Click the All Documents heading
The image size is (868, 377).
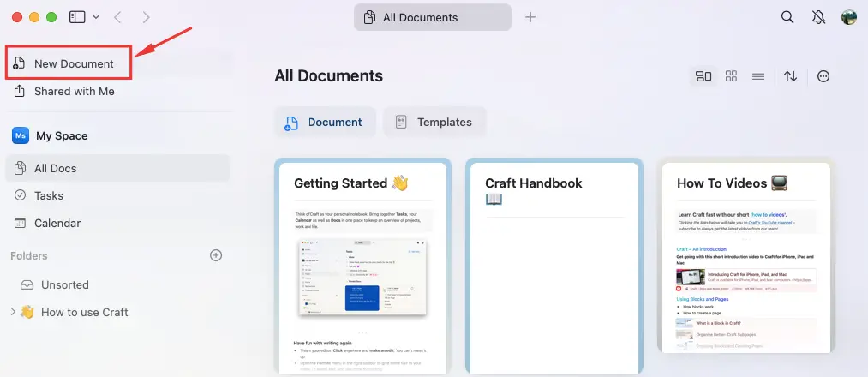pyautogui.click(x=328, y=75)
